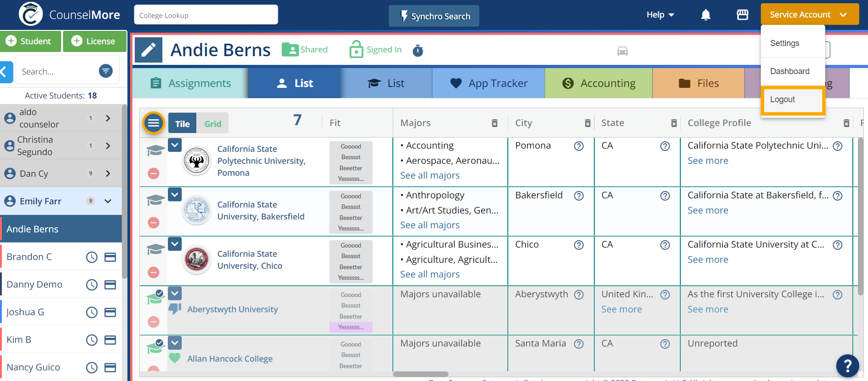The height and width of the screenshot is (381, 868).
Task: Open the Service Account dropdown
Action: (810, 14)
